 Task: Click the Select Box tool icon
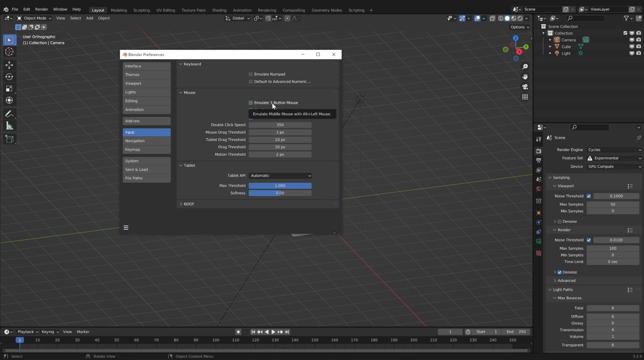[9, 40]
